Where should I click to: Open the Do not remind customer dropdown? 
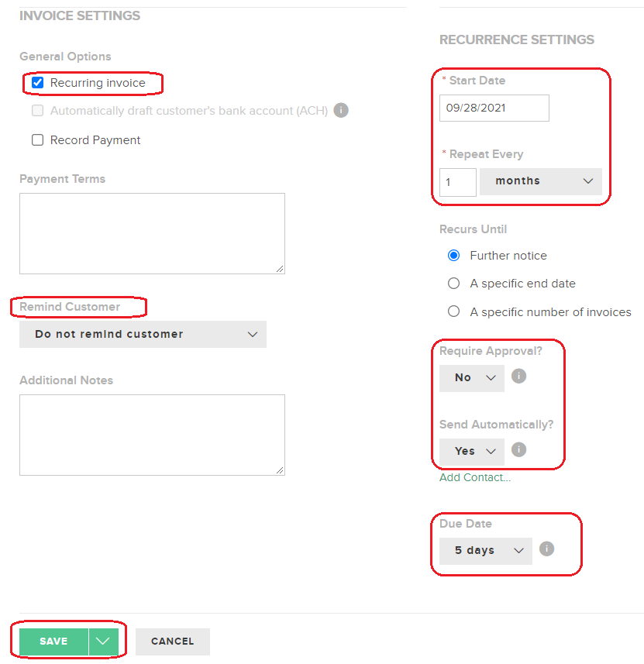pyautogui.click(x=143, y=334)
